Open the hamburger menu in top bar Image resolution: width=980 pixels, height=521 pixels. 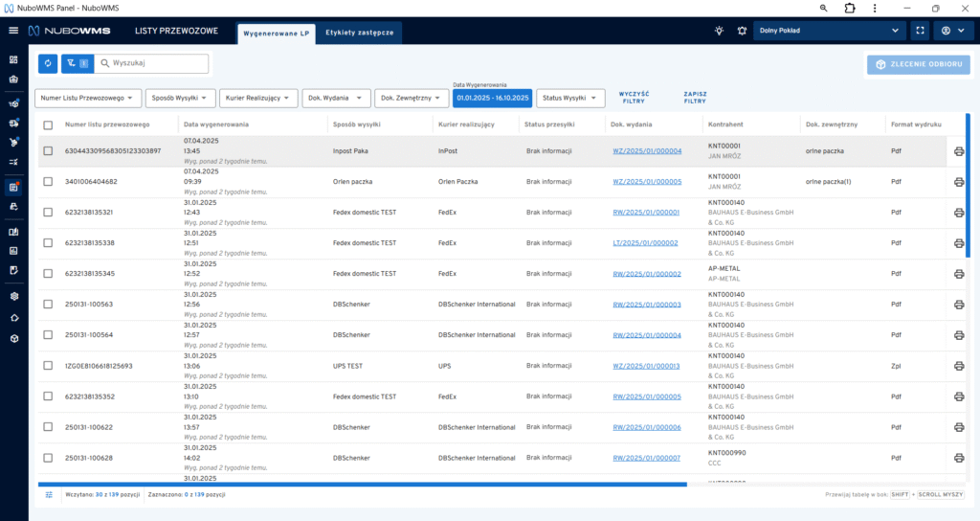point(13,31)
